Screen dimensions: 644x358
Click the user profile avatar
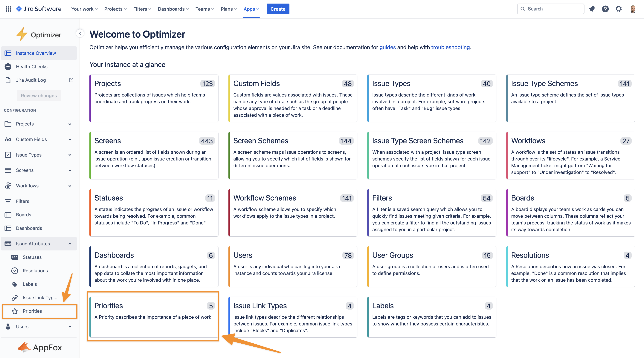pyautogui.click(x=633, y=9)
